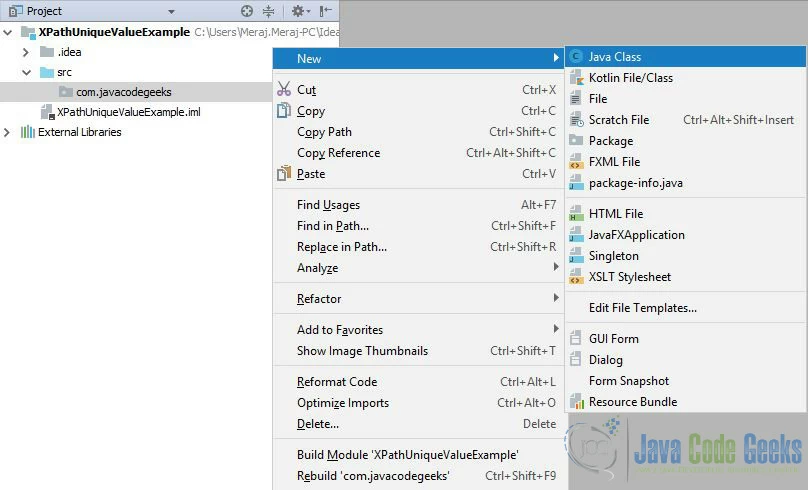Expand the Analyze submenu
This screenshot has height=490, width=808.
click(417, 268)
